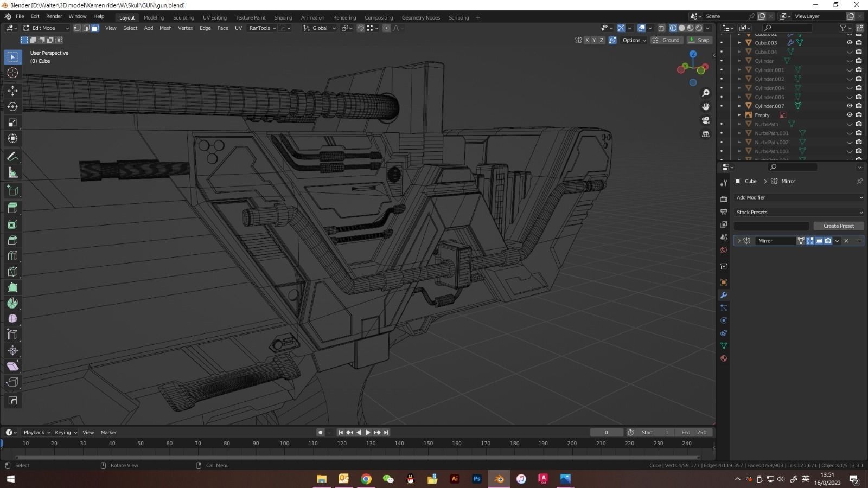Open the World properties tab

(x=724, y=250)
